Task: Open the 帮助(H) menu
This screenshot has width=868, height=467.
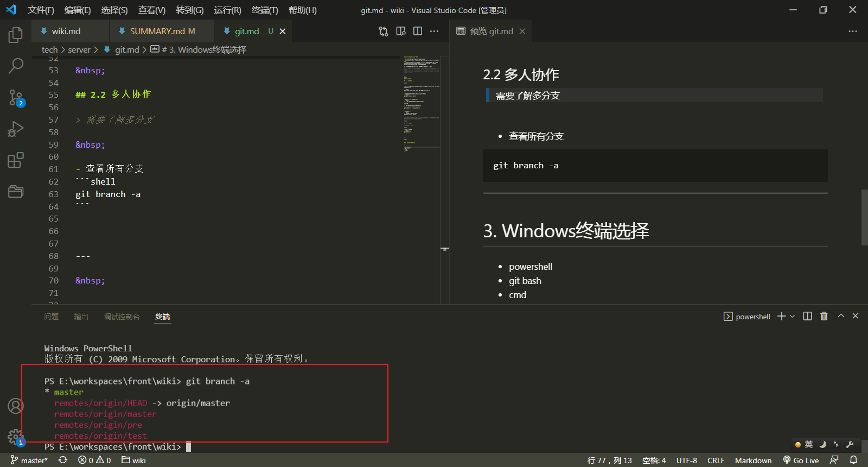Action: coord(303,10)
